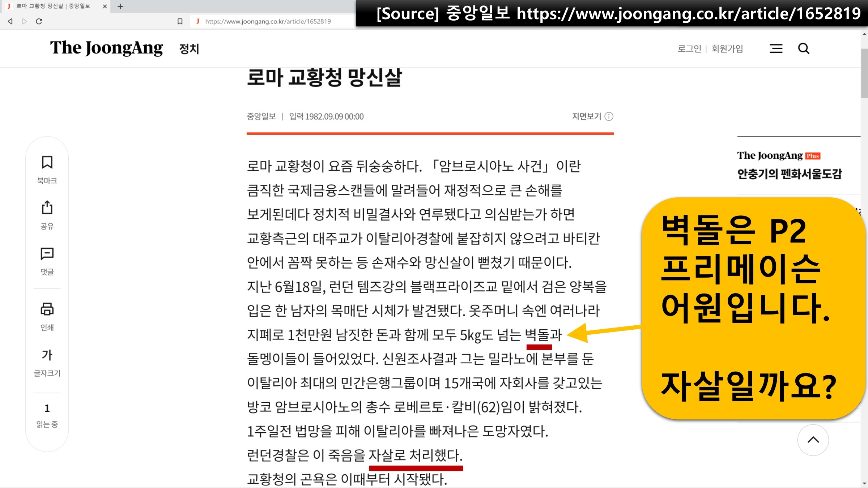Go back with browser back arrow
Viewport: 868px width, 488px height.
[10, 21]
